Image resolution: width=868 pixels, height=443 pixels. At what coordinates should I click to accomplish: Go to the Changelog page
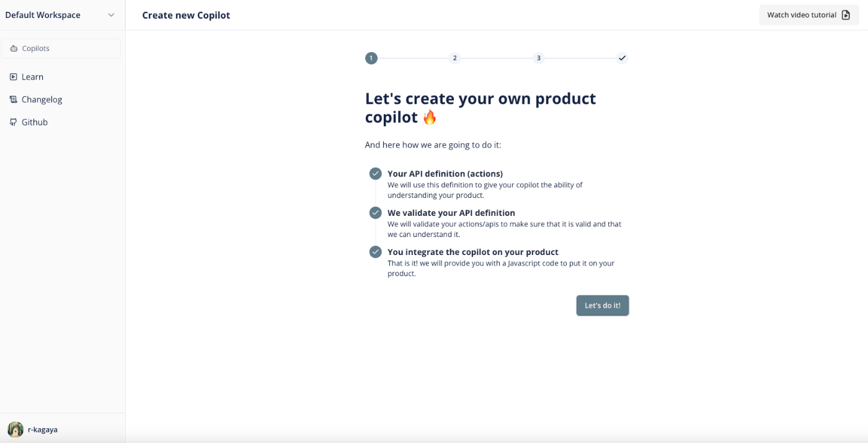point(42,99)
